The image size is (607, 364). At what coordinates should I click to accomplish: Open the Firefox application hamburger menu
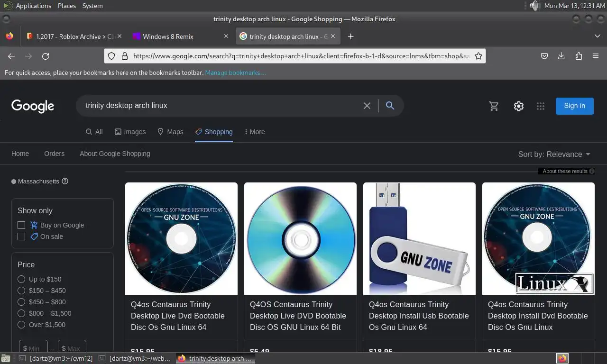tap(596, 56)
